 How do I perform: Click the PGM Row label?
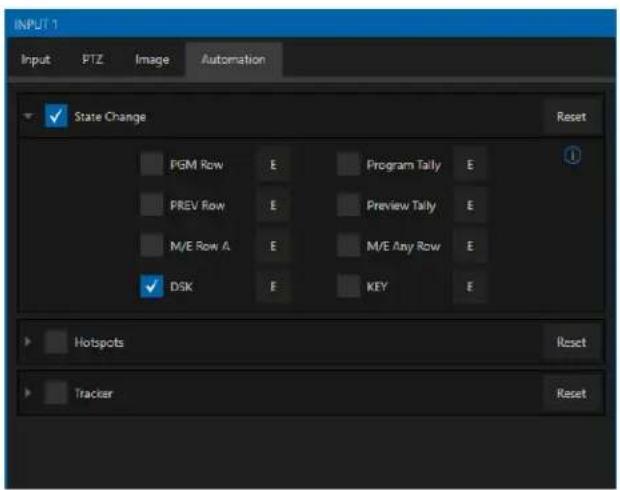(x=197, y=165)
